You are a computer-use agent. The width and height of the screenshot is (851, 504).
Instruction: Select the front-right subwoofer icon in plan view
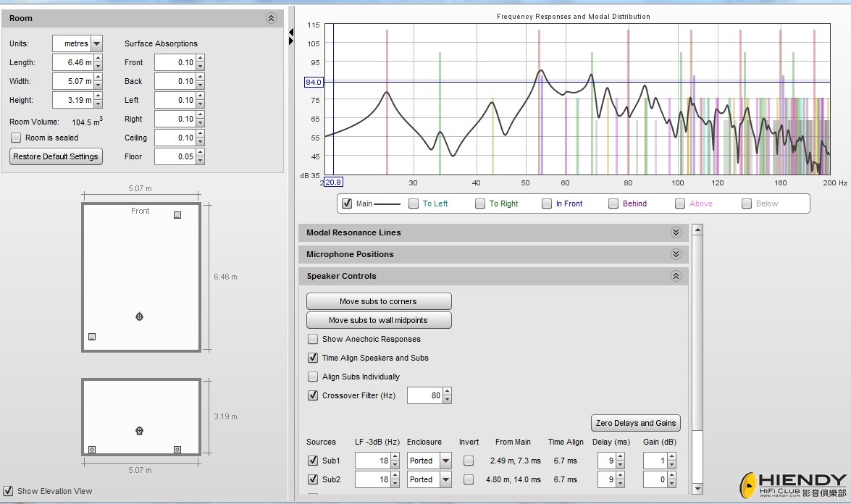click(x=177, y=215)
